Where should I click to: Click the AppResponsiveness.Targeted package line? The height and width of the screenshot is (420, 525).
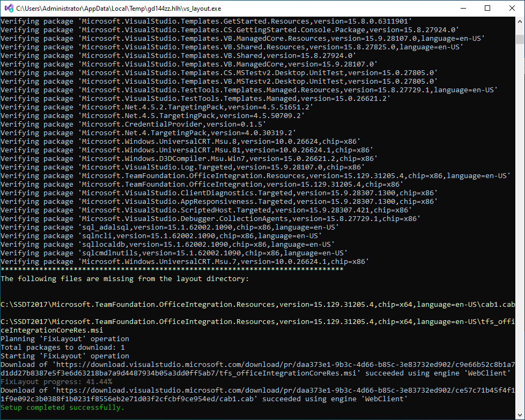(219, 201)
